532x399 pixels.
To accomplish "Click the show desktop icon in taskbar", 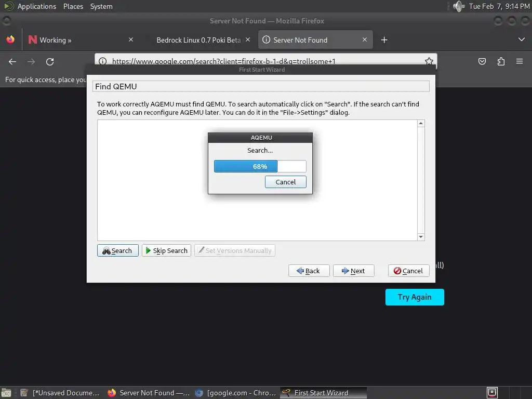I will pos(6,393).
